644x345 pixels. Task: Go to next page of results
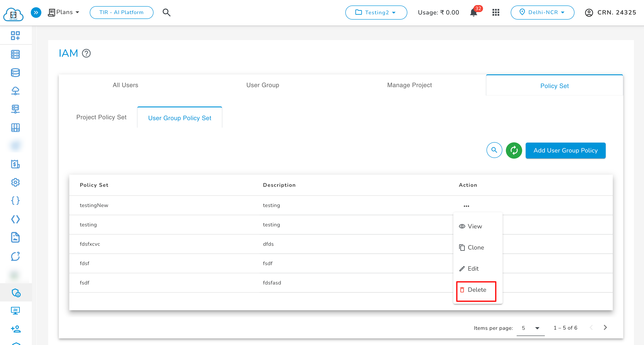coord(605,327)
